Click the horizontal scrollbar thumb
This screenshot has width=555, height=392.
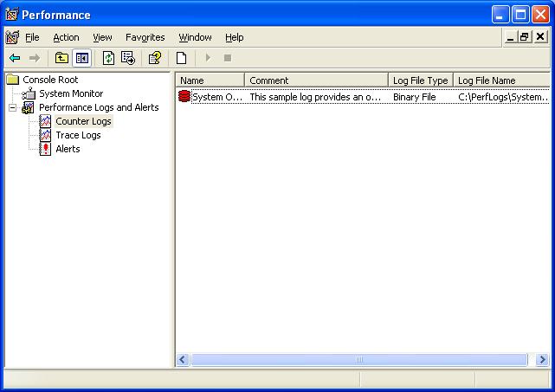point(358,359)
